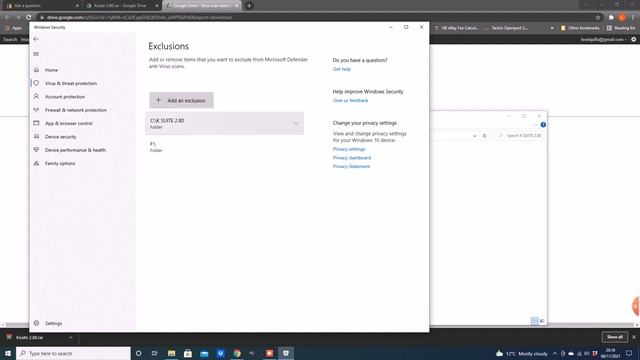Open the Firewall & network protection section
Screen dimensions: 640x360
76,110
